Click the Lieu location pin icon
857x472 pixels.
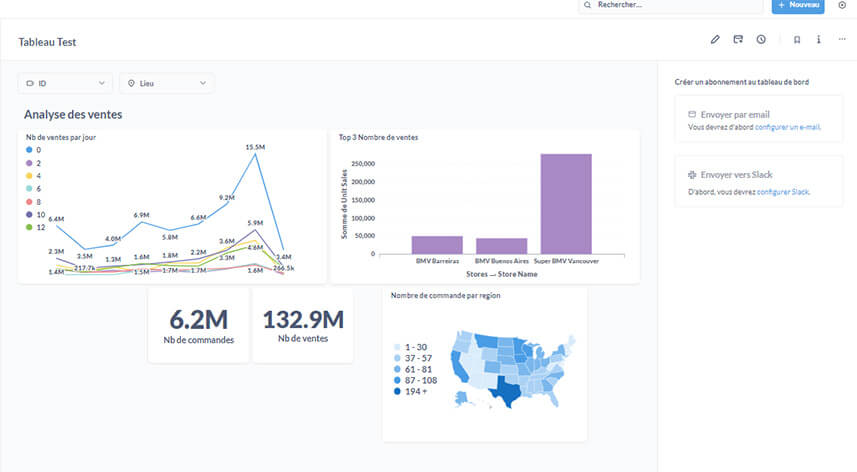pyautogui.click(x=131, y=83)
